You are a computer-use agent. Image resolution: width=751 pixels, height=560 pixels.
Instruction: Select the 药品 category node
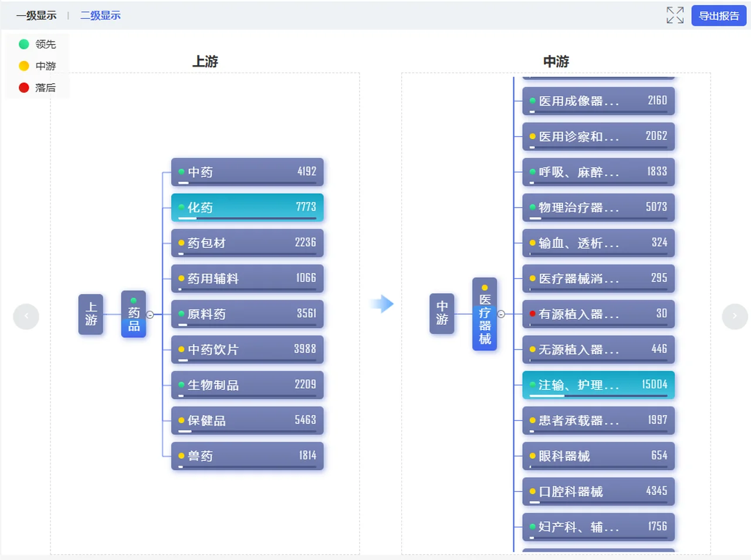134,314
